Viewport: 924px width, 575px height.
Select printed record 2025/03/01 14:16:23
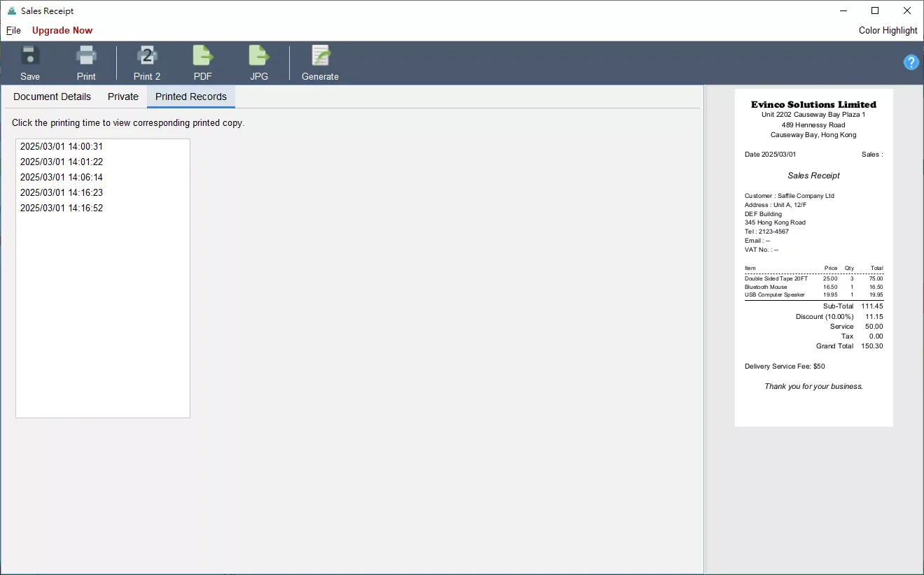[x=103, y=193]
